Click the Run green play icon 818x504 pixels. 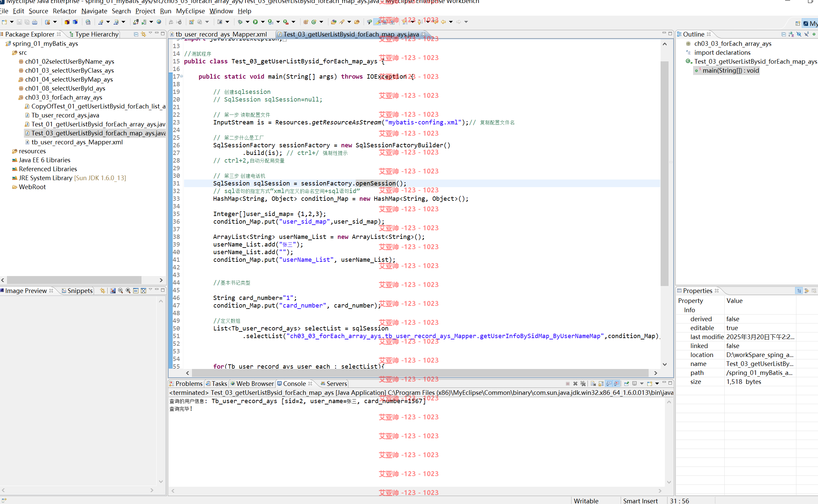(255, 22)
